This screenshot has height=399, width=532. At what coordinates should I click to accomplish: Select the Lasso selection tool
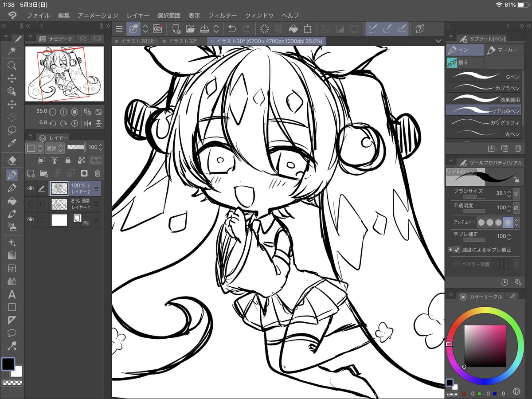click(x=12, y=130)
